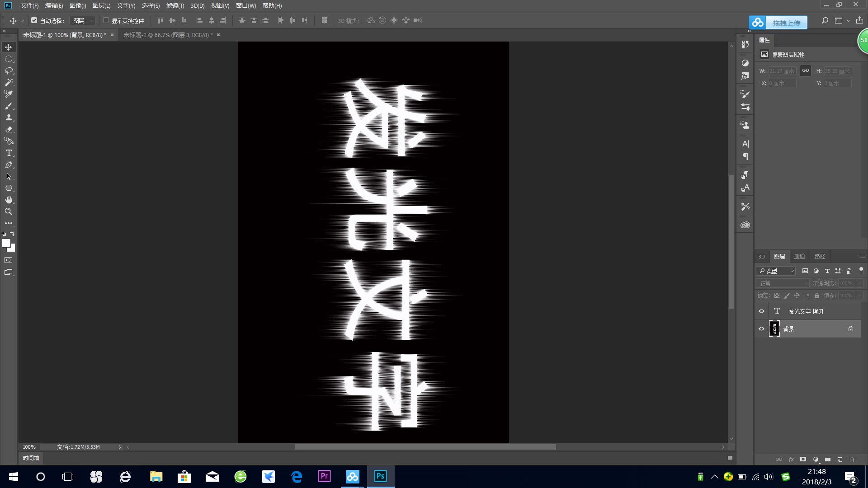Uncheck the 自动选择 checkbox

click(34, 20)
